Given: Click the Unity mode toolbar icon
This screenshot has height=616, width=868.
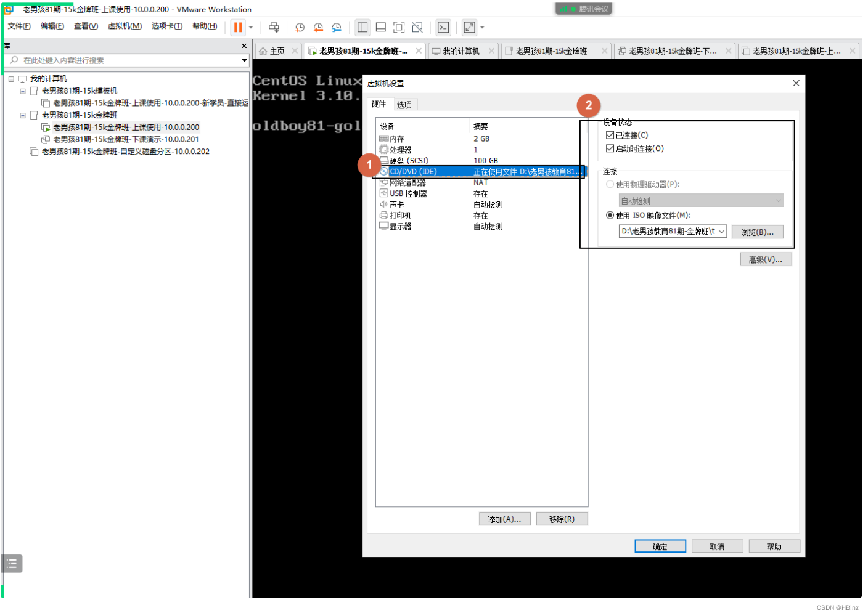Looking at the screenshot, I should point(417,27).
